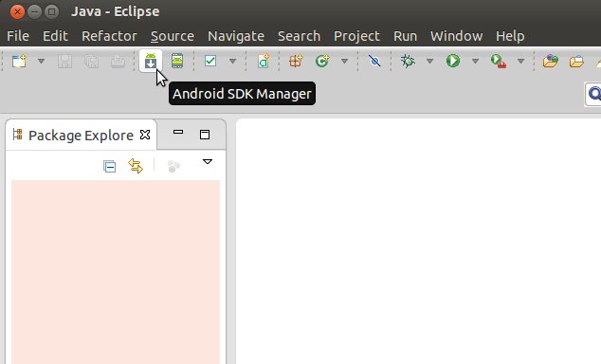This screenshot has width=601, height=364.
Task: Click the New Java Class icon
Action: point(322,61)
